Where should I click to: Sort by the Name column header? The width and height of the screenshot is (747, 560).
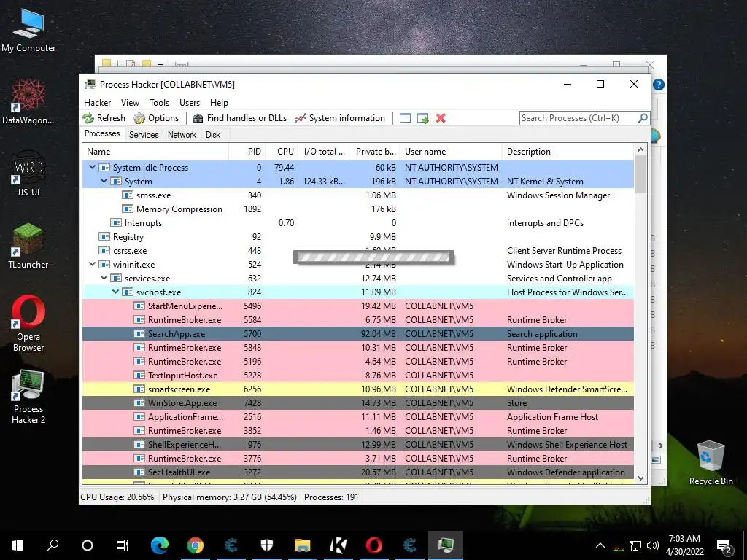tap(155, 152)
